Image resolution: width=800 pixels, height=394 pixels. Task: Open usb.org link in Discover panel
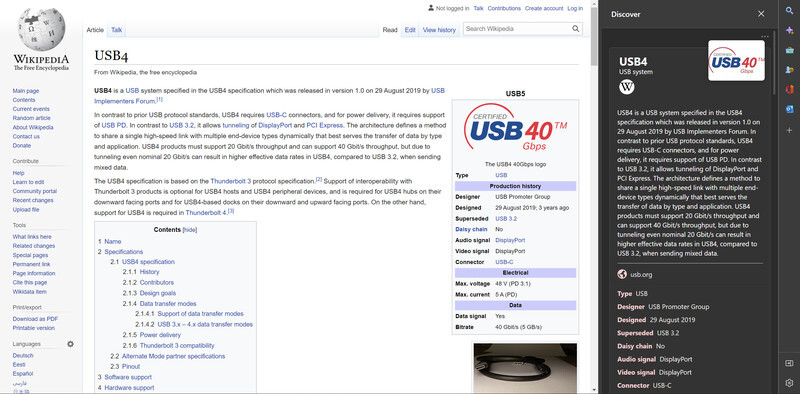(641, 275)
